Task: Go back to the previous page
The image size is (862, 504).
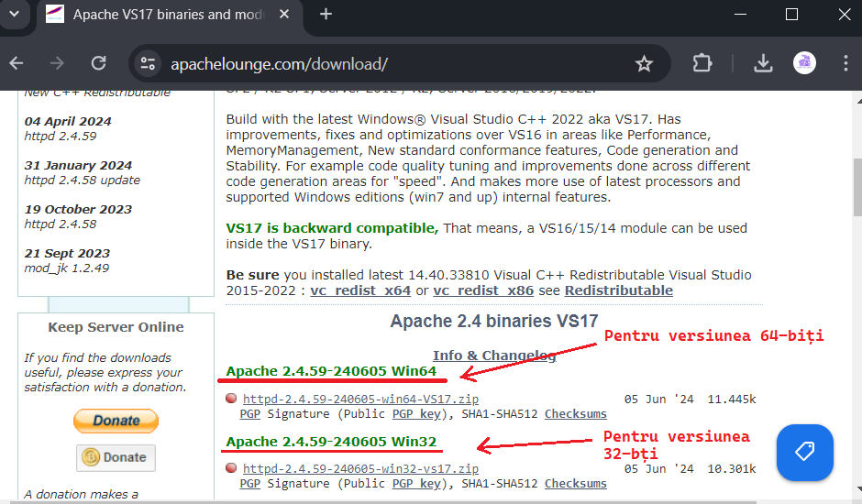Action: [17, 63]
